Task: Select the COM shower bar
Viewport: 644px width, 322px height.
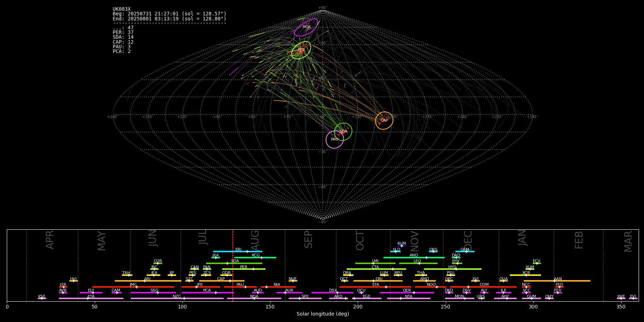Action: point(483,287)
